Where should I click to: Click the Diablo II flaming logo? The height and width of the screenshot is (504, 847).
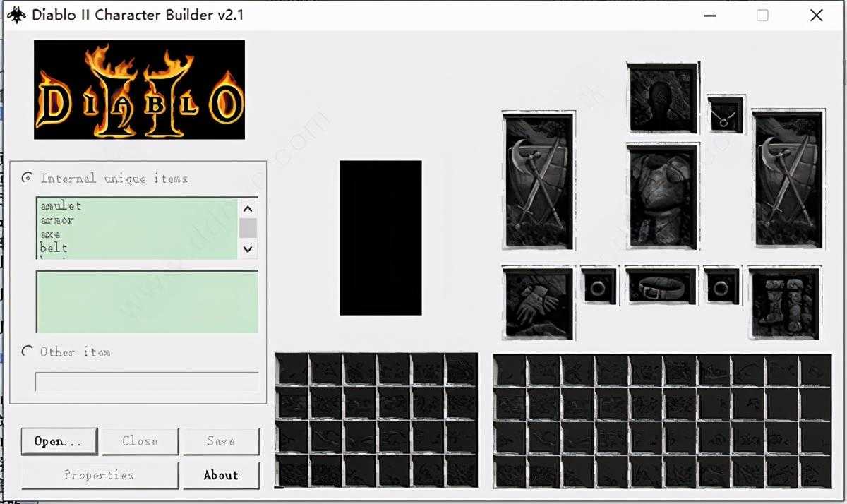[140, 90]
